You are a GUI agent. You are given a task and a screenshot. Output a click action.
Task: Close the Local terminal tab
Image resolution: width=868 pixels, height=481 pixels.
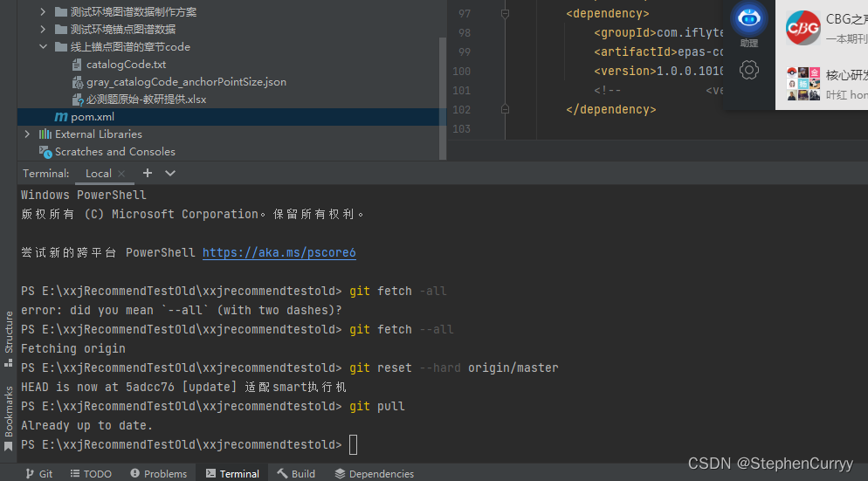pyautogui.click(x=121, y=174)
